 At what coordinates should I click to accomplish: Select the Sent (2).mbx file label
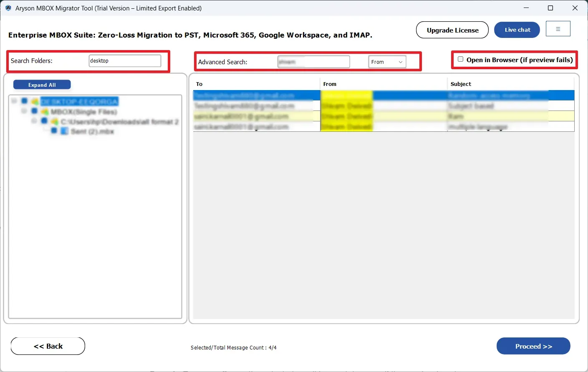[x=92, y=131]
